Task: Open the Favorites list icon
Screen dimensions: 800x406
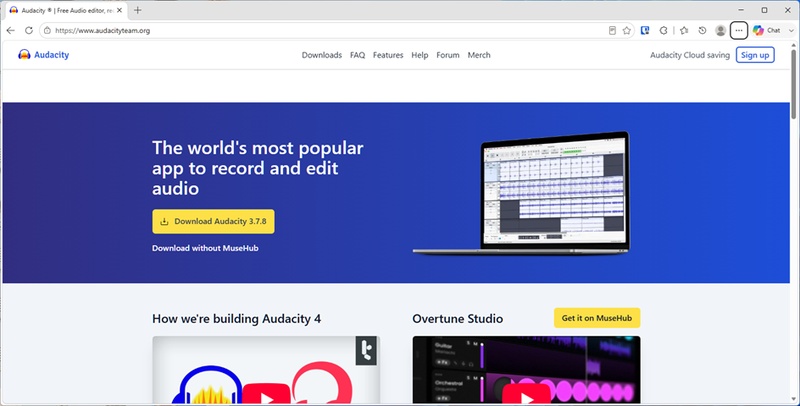Action: (684, 31)
